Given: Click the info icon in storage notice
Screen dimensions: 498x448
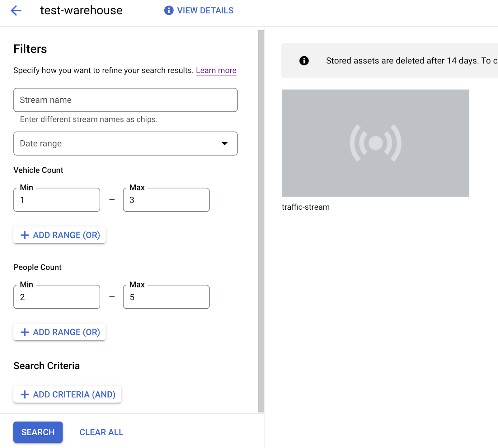Looking at the screenshot, I should [x=304, y=61].
